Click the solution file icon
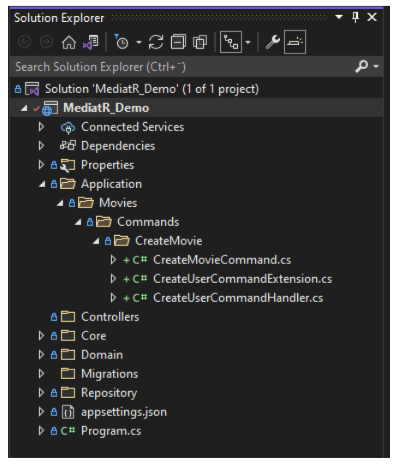400x466 pixels. click(32, 89)
